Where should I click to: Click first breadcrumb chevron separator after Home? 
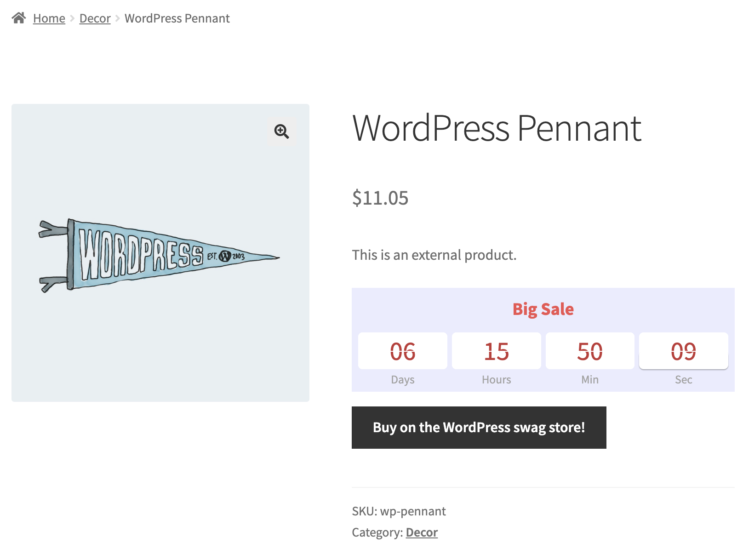(x=72, y=18)
